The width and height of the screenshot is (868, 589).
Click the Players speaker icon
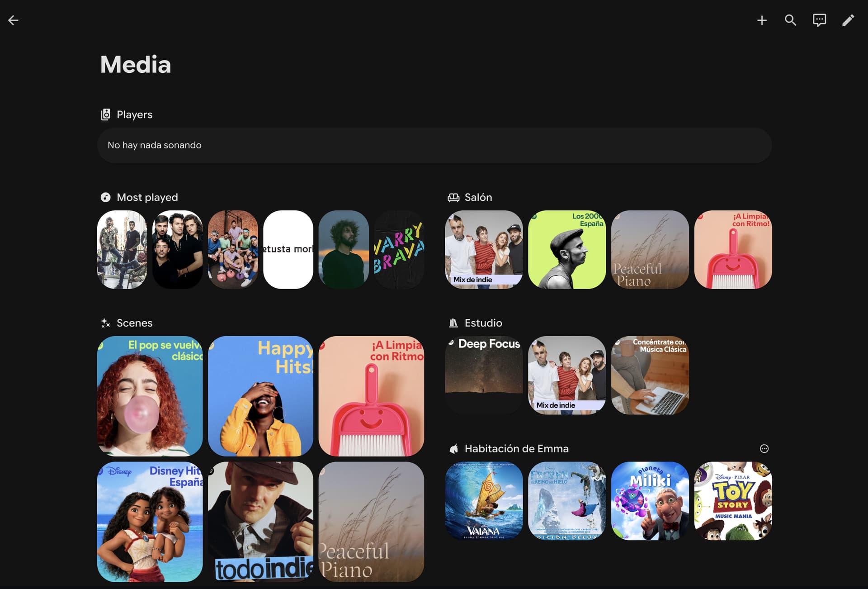coord(105,114)
